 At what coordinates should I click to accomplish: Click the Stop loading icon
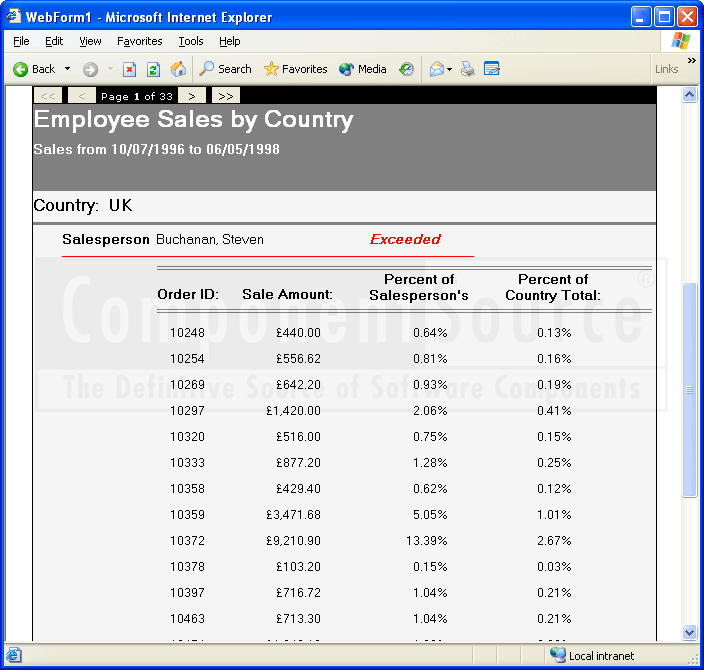pyautogui.click(x=129, y=69)
